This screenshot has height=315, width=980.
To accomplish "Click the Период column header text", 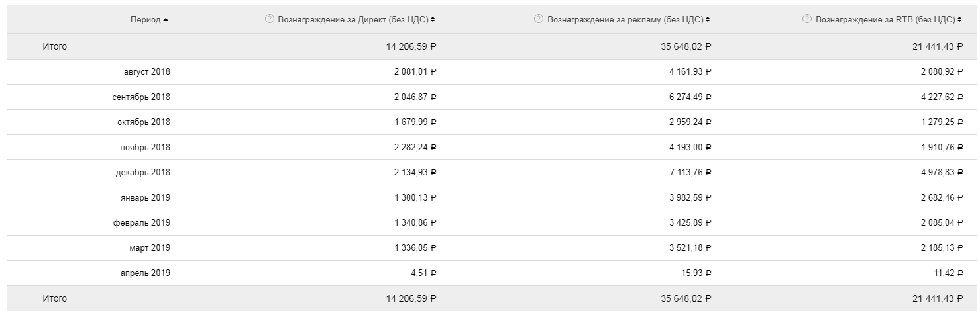I will pos(145,19).
